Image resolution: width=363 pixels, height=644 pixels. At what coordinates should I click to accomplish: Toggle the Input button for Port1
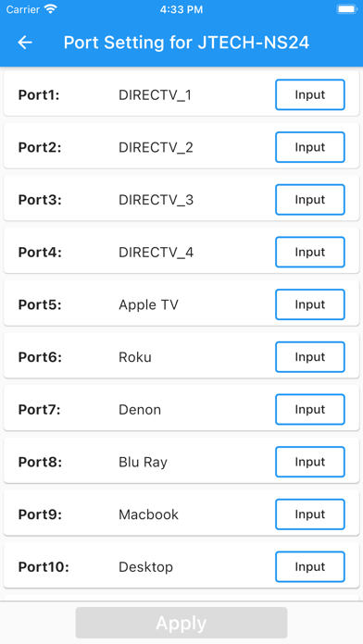coord(310,95)
